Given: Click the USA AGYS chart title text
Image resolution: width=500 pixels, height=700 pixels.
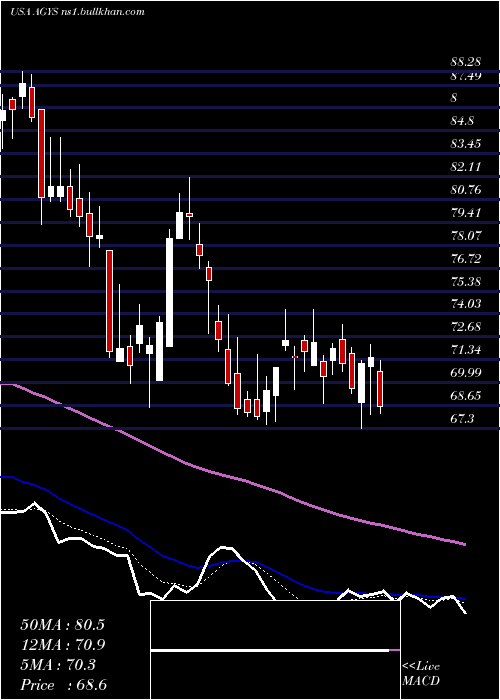Looking at the screenshot, I should coord(77,12).
